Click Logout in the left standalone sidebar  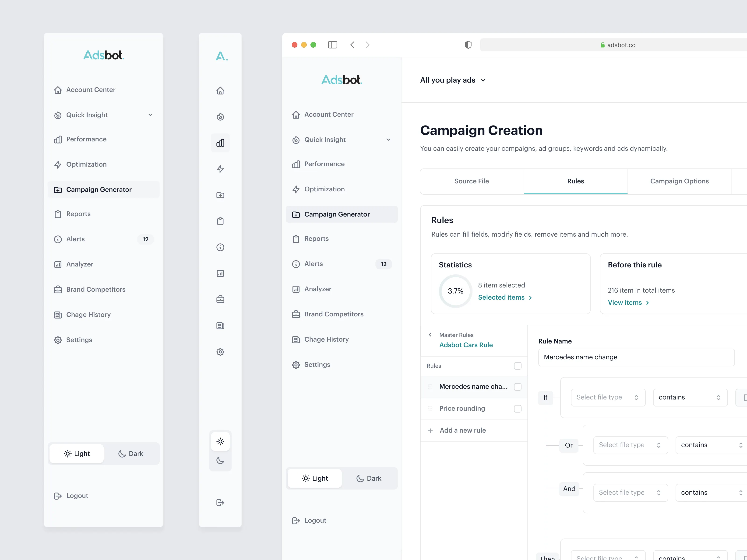[71, 496]
